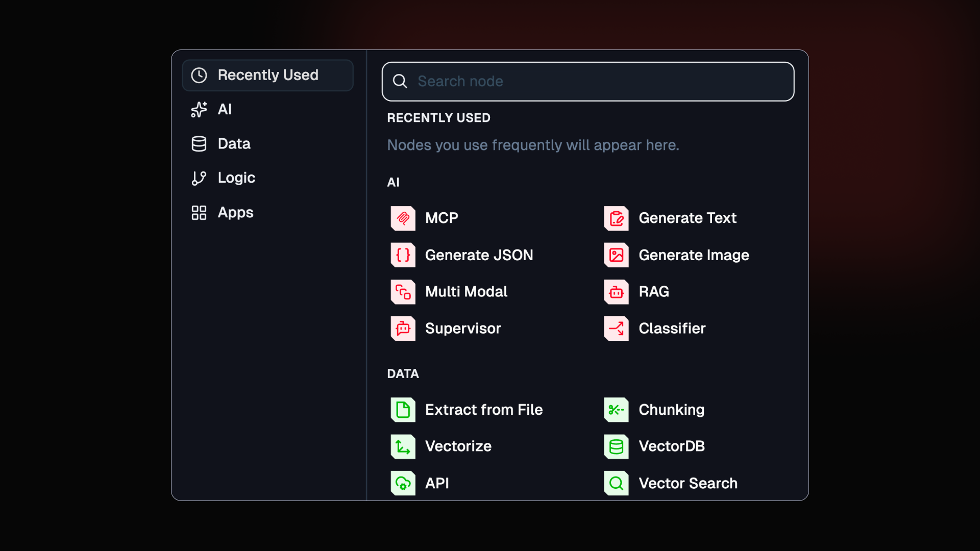980x551 pixels.
Task: Open the Recently Used category
Action: click(267, 76)
